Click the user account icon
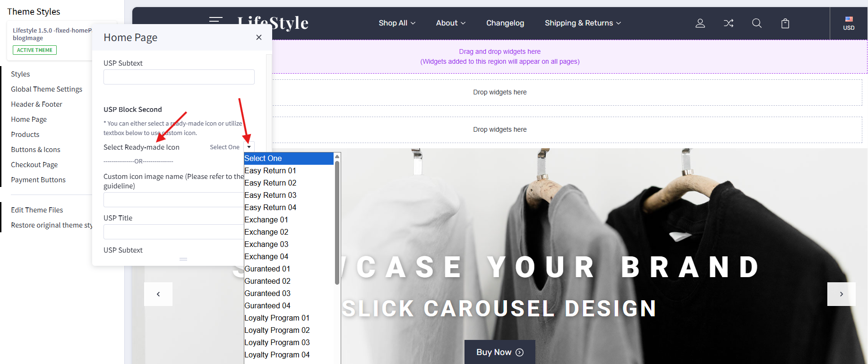This screenshot has width=868, height=364. tap(700, 23)
